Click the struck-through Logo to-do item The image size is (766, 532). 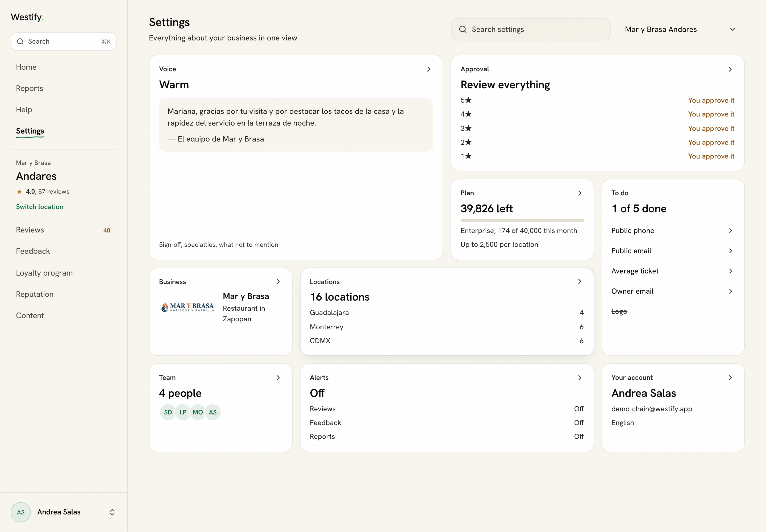tap(619, 311)
